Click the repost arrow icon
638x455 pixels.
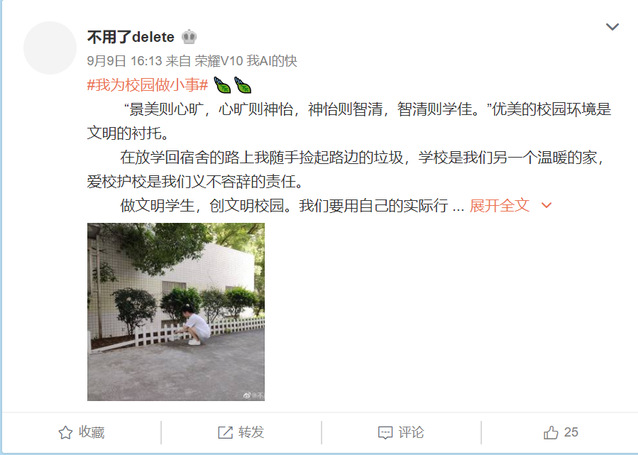[x=225, y=432]
